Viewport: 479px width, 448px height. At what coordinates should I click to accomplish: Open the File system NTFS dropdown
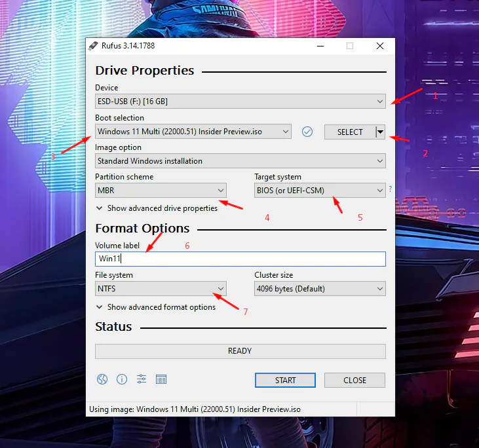click(x=161, y=289)
